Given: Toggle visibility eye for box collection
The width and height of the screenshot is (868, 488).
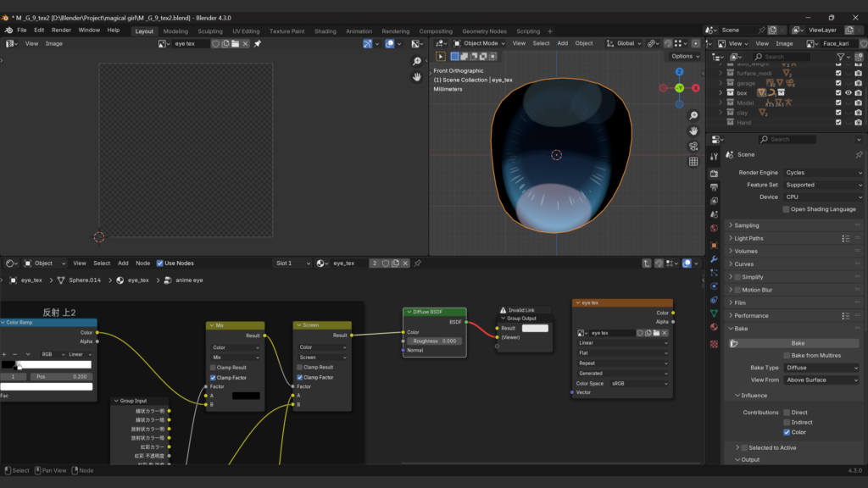Looking at the screenshot, I should click(x=849, y=93).
